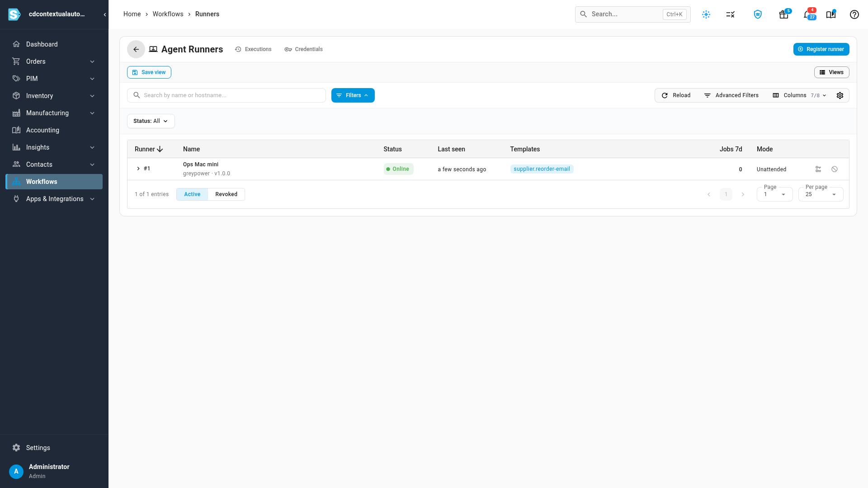The height and width of the screenshot is (488, 868).
Task: Click the supplier.reorder-email template tag
Action: 542,169
